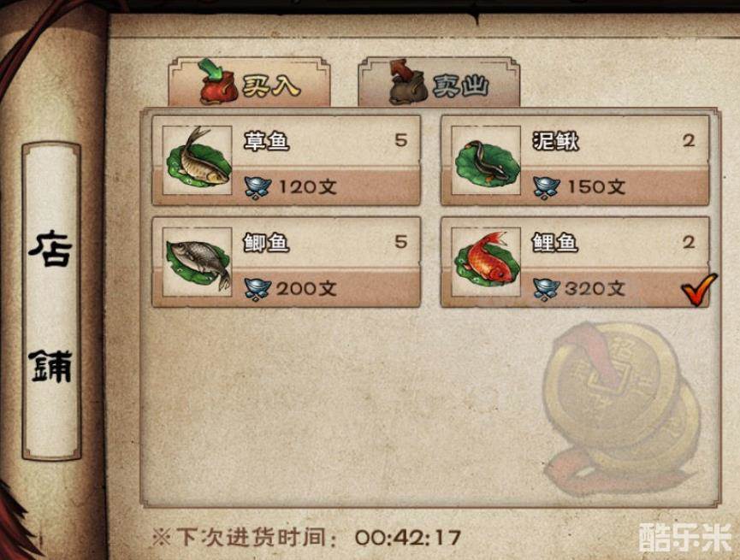Click the 草鱼 quantity number 5
Image resolution: width=740 pixels, height=560 pixels.
(400, 140)
